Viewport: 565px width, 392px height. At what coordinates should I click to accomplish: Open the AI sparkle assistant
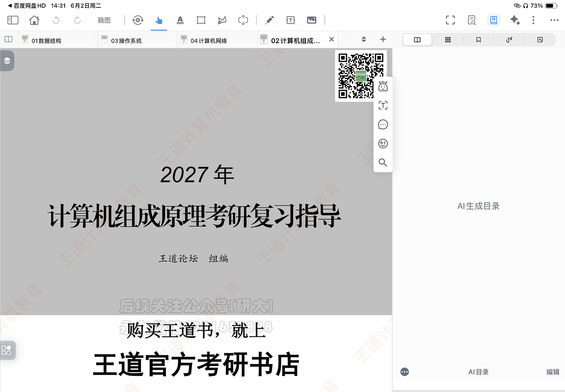point(515,20)
